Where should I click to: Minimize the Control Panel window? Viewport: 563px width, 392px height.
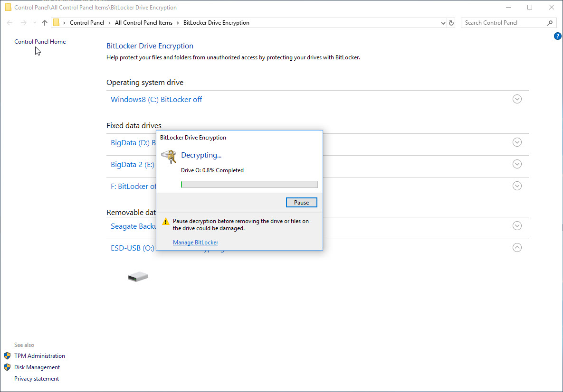(508, 7)
